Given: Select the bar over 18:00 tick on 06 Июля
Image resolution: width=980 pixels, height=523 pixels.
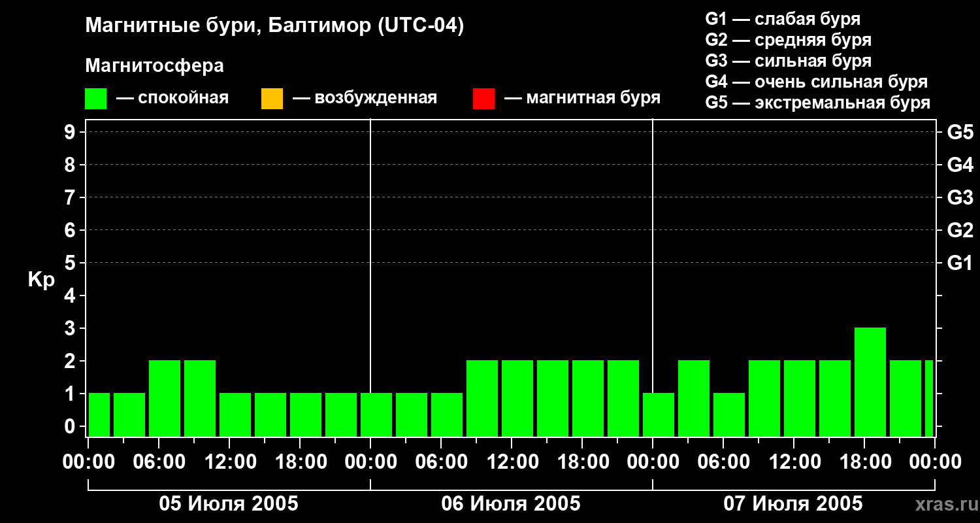Looking at the screenshot, I should pyautogui.click(x=588, y=398).
